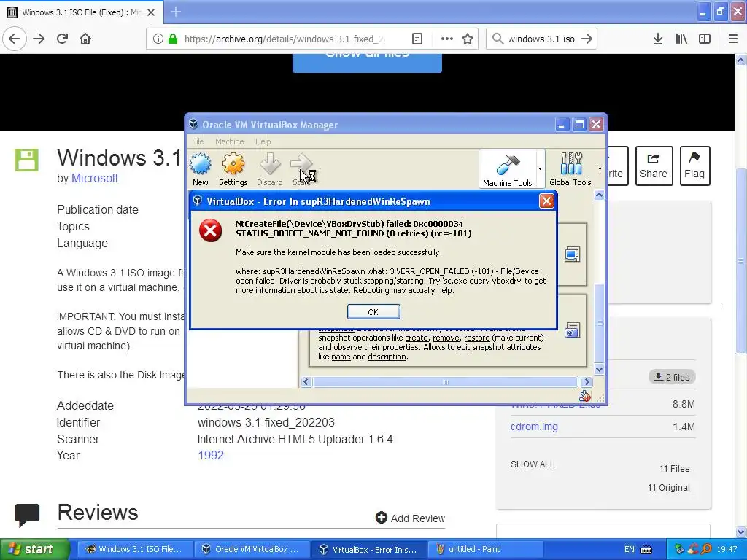
Task: Click the 'create' link in snapshot description
Action: [417, 338]
